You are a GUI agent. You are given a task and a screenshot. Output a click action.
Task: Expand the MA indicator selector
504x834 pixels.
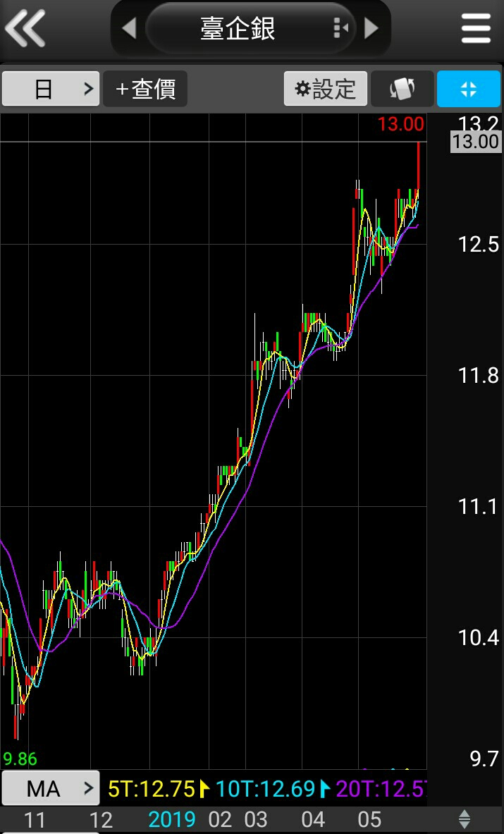pyautogui.click(x=51, y=787)
